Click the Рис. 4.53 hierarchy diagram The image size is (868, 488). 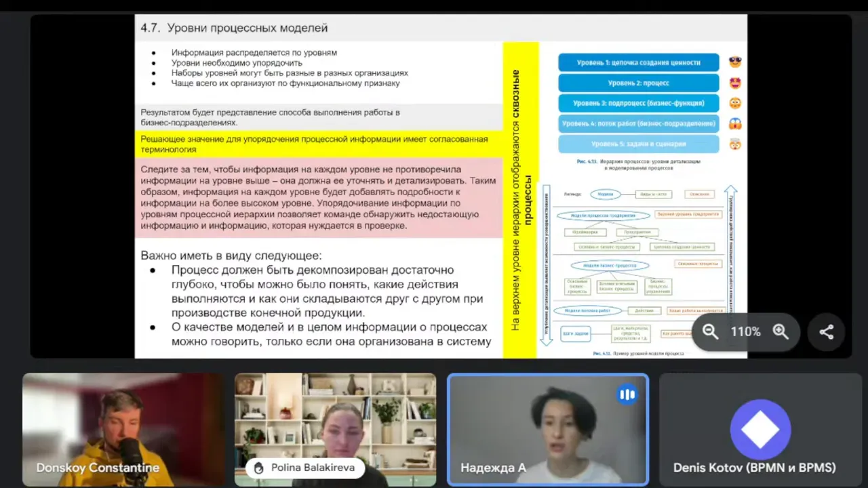coord(637,102)
